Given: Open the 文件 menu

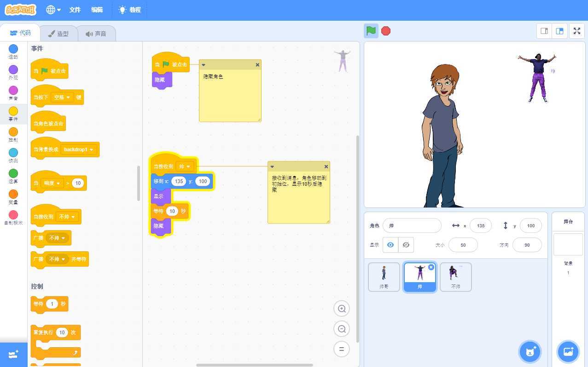Looking at the screenshot, I should coord(75,10).
